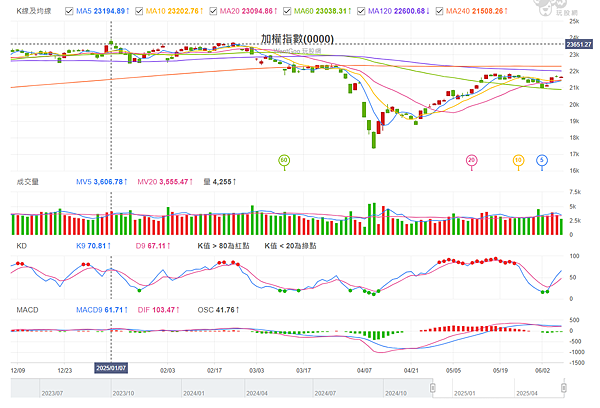Disable the MA240 moving average checkbox

[439, 11]
